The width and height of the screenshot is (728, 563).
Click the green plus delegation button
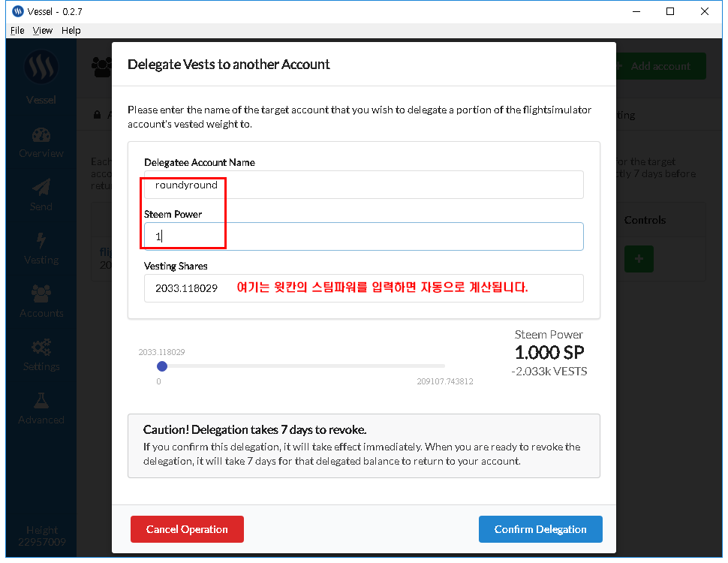click(x=639, y=259)
